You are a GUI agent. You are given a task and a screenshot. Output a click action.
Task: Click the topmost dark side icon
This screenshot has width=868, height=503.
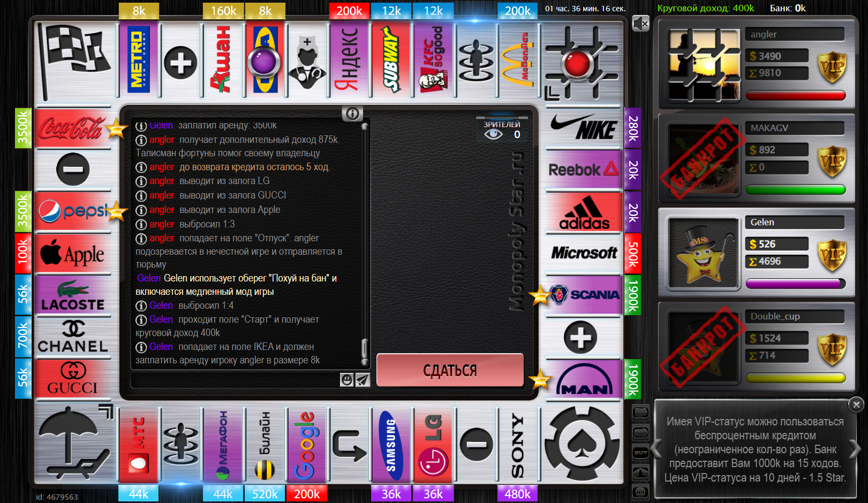point(641,413)
